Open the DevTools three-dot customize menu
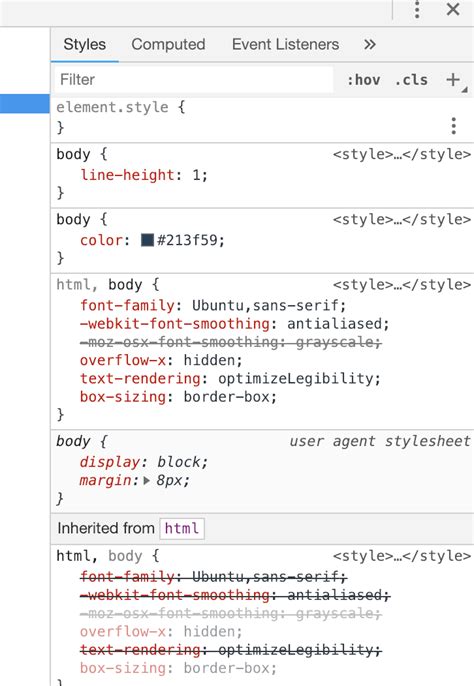The width and height of the screenshot is (474, 686). [417, 9]
